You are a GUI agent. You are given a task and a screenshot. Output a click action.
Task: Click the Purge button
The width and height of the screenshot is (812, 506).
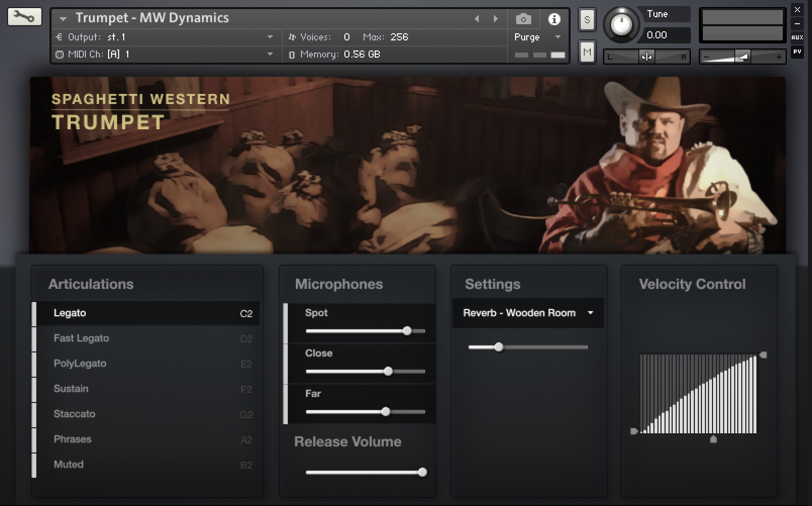pos(527,37)
